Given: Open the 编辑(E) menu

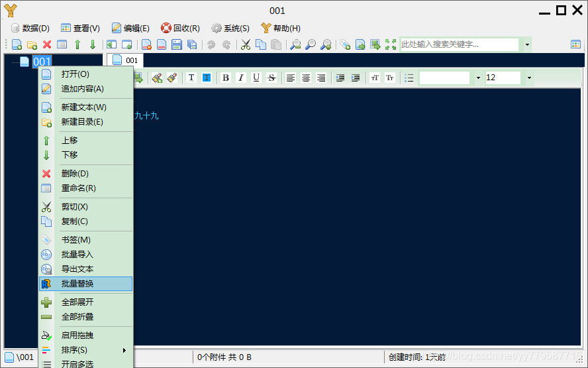Looking at the screenshot, I should tap(130, 28).
